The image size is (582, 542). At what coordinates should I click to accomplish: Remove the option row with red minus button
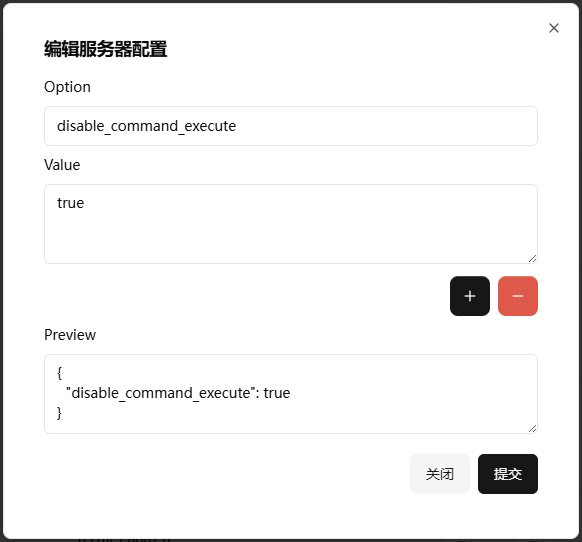point(517,296)
